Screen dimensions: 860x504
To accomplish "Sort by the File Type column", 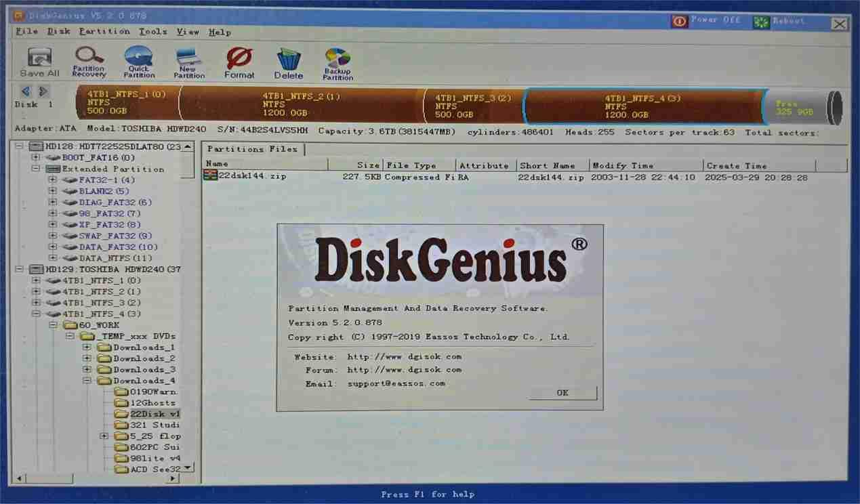I will [x=419, y=165].
